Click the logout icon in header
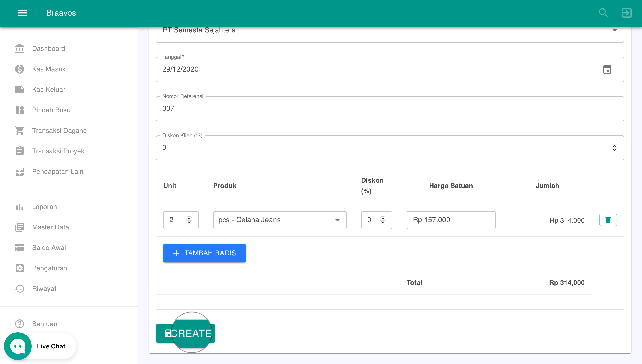 (626, 13)
